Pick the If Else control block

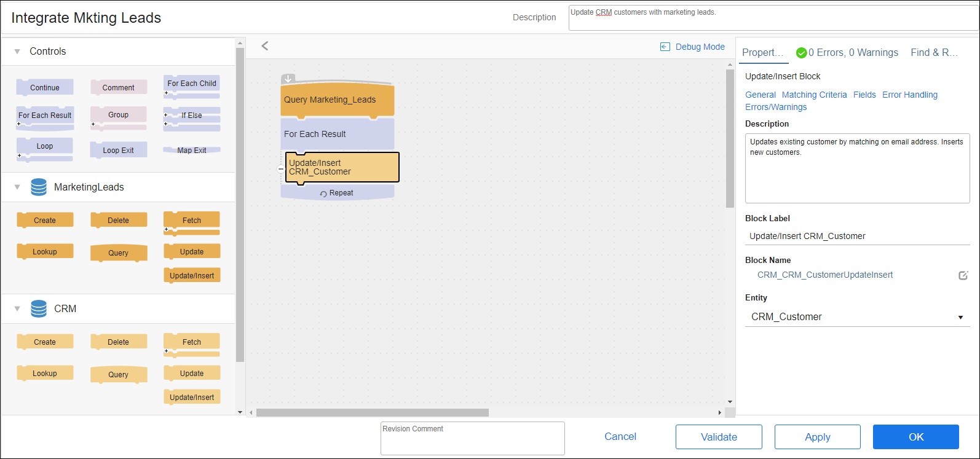[191, 116]
